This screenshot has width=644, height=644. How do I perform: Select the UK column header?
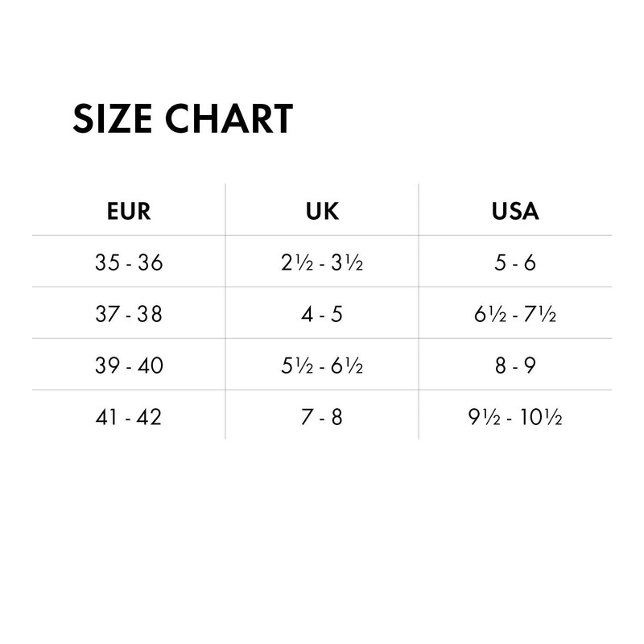point(322,212)
